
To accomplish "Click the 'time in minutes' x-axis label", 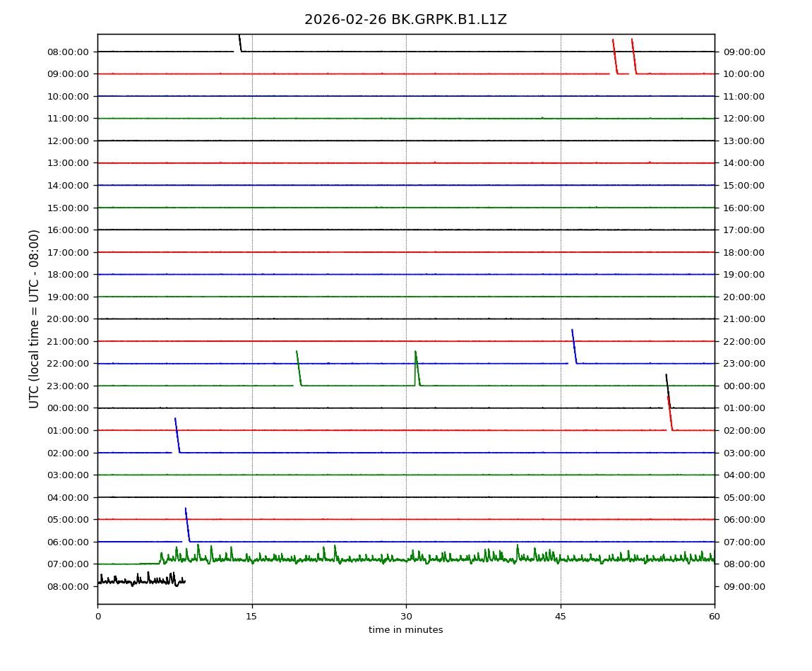I will pos(405,630).
